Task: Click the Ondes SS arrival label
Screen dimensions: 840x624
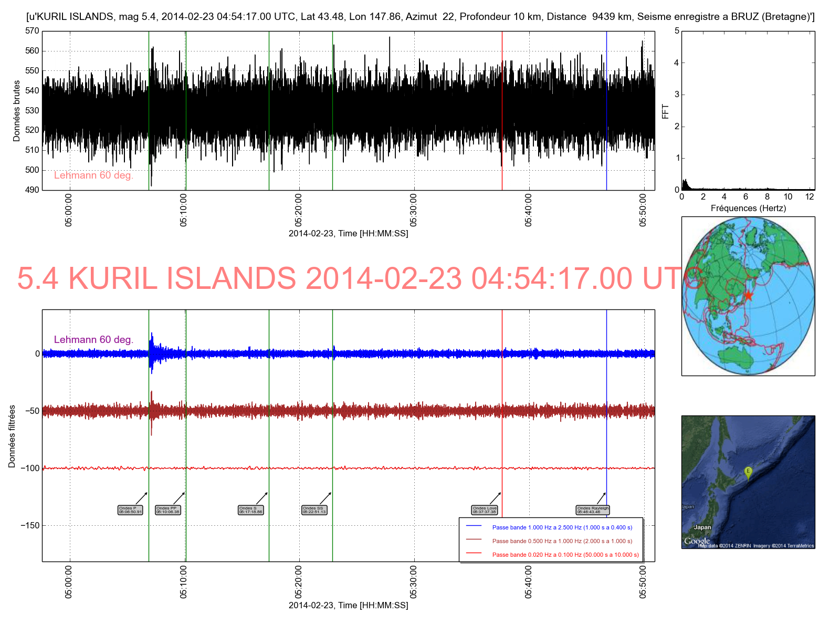Action: pyautogui.click(x=314, y=510)
